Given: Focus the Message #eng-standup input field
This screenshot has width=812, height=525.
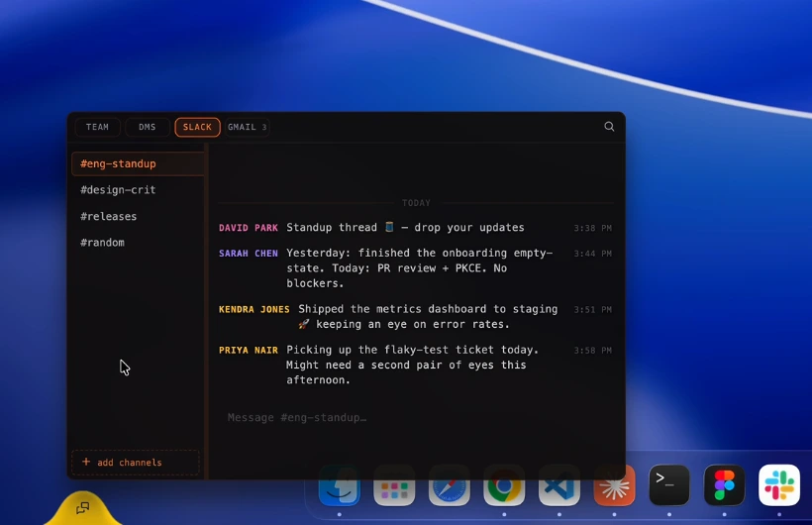Looking at the screenshot, I should pos(416,418).
